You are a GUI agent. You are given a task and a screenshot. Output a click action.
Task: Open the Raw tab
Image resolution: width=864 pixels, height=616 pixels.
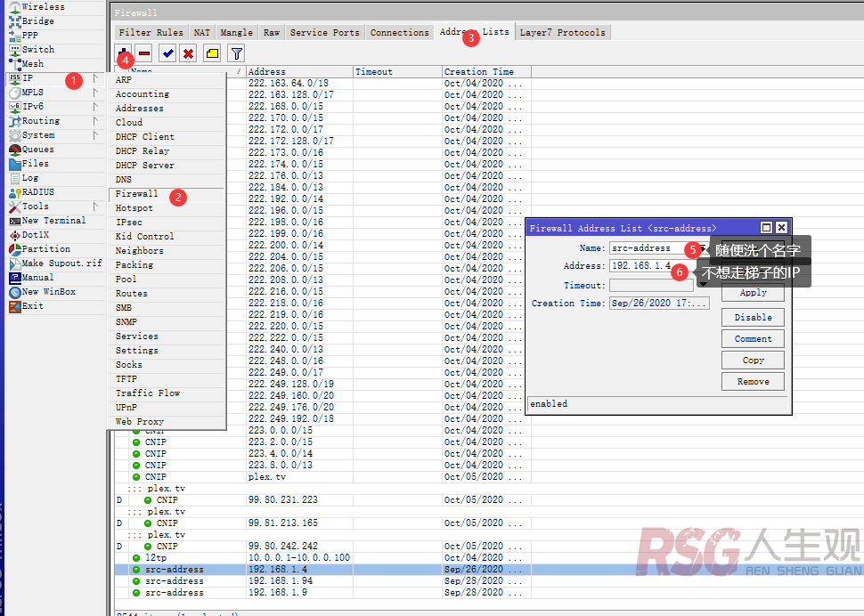pos(271,32)
